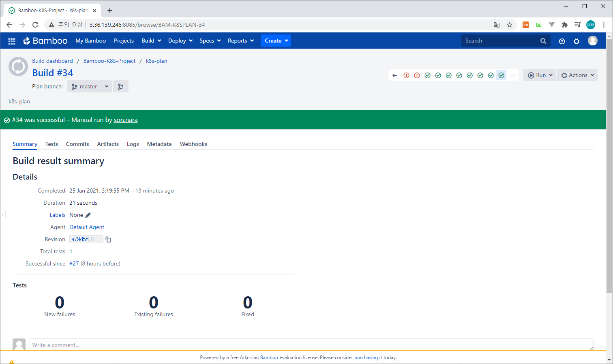613x364 pixels.
Task: Open the build #27 link
Action: click(74, 264)
